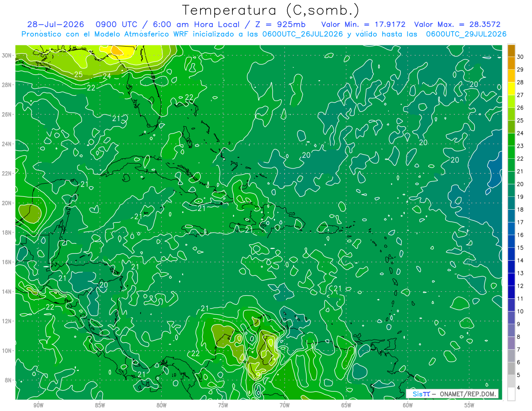Click the orange swatch between 29 and 30
Viewport: 532px width, 411px height.
point(512,63)
